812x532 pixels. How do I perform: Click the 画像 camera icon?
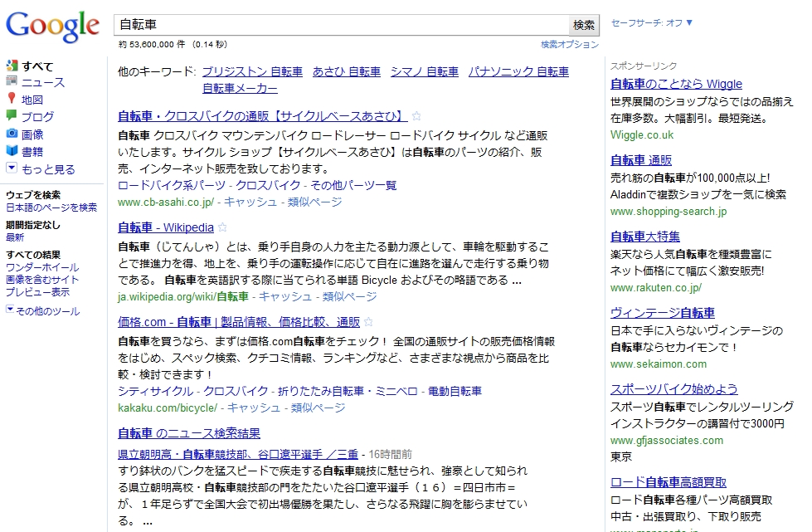point(12,133)
